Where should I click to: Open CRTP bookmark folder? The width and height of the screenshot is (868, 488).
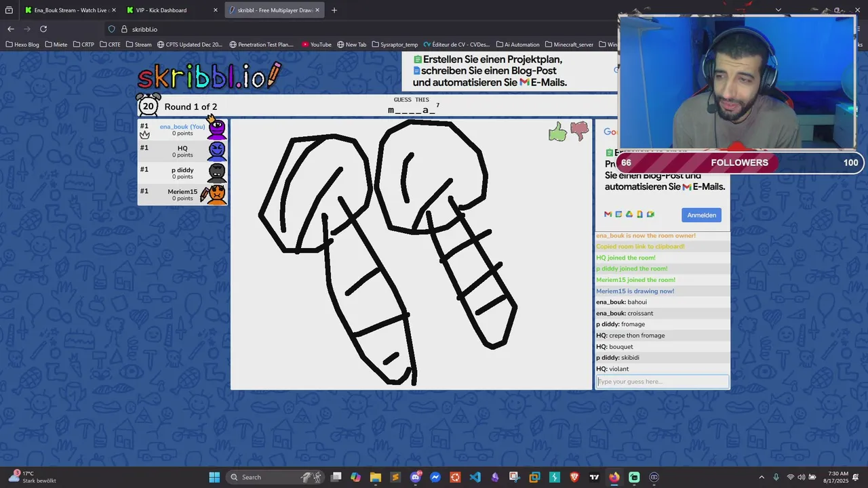pos(83,45)
